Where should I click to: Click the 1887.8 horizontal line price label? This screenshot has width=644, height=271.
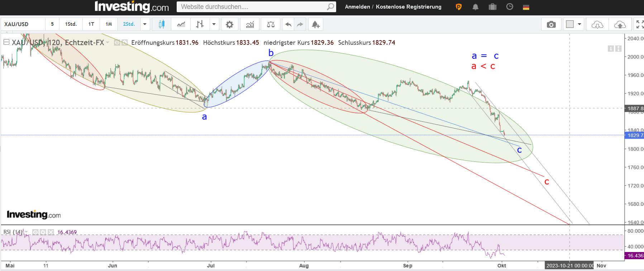(635, 108)
